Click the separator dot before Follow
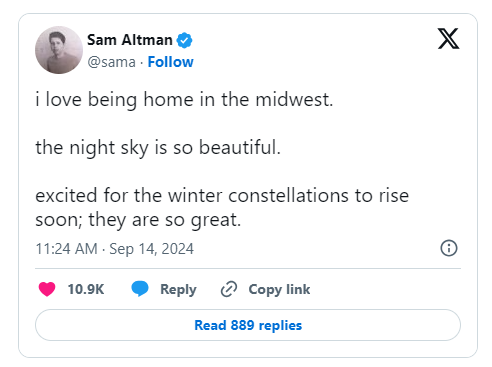The height and width of the screenshot is (367, 492). [x=142, y=62]
